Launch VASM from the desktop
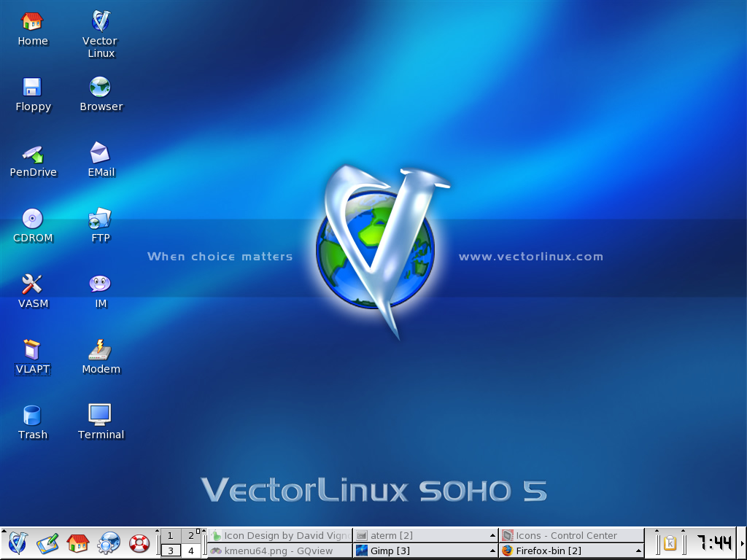The width and height of the screenshot is (747, 560). 32,284
